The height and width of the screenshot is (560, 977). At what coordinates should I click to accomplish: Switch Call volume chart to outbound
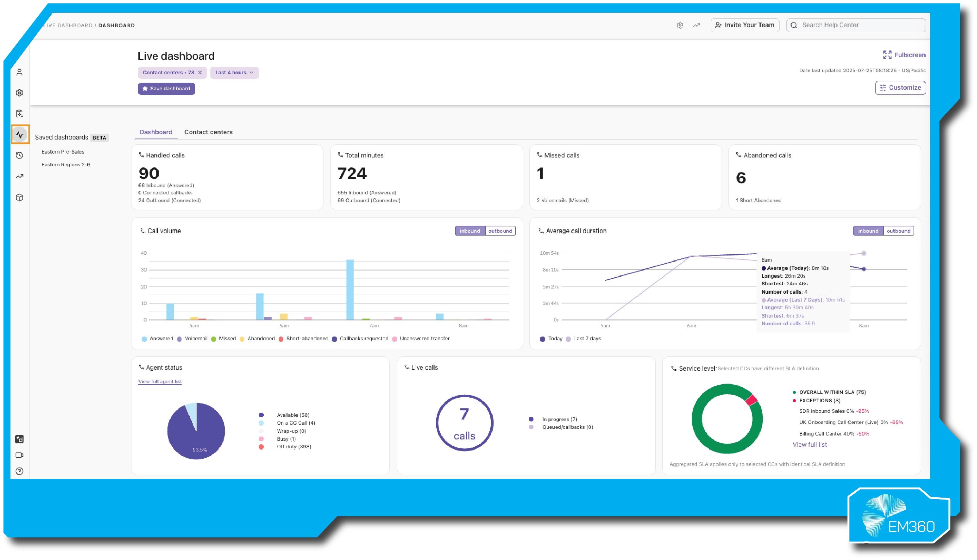[500, 231]
